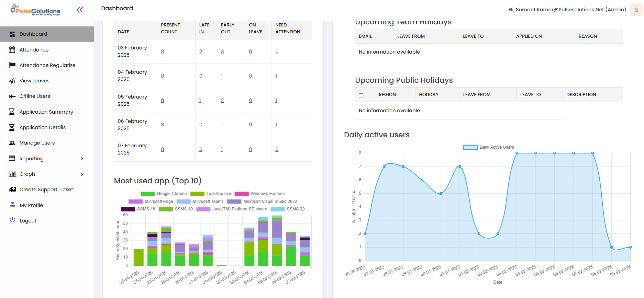This screenshot has width=644, height=298.
Task: Tick the Upcoming Public Holidays header checkbox
Action: [361, 95]
